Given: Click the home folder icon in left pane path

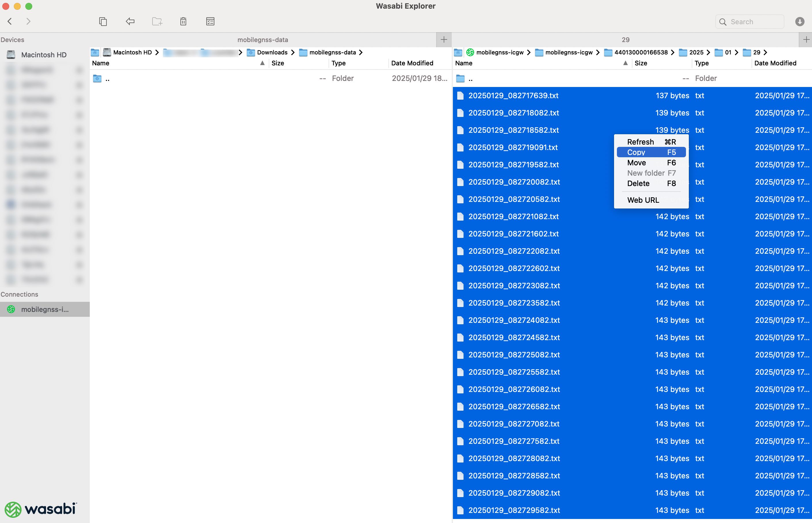Looking at the screenshot, I should coord(95,52).
